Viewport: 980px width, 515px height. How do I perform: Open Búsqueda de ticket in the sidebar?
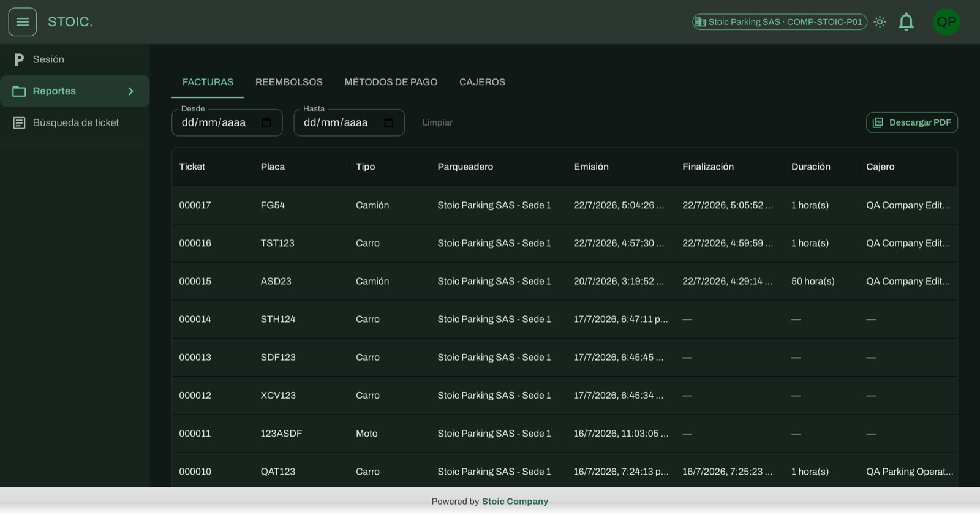(75, 123)
